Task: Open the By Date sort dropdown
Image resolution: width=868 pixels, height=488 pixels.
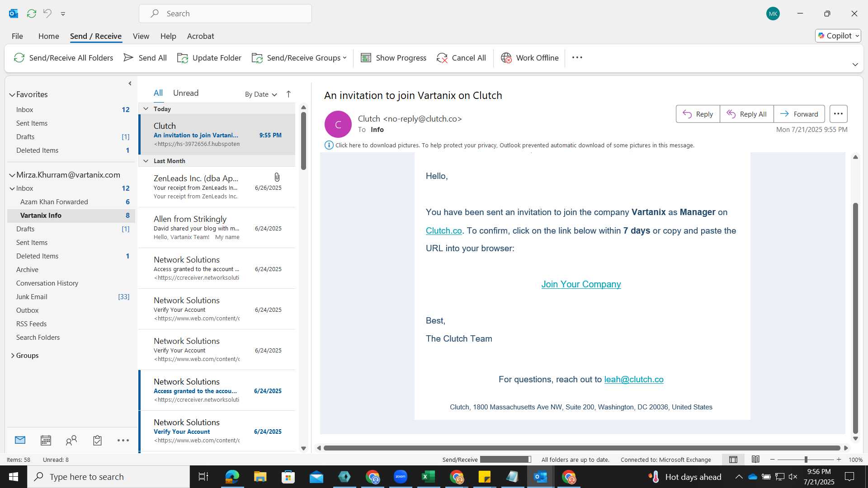Action: point(261,94)
